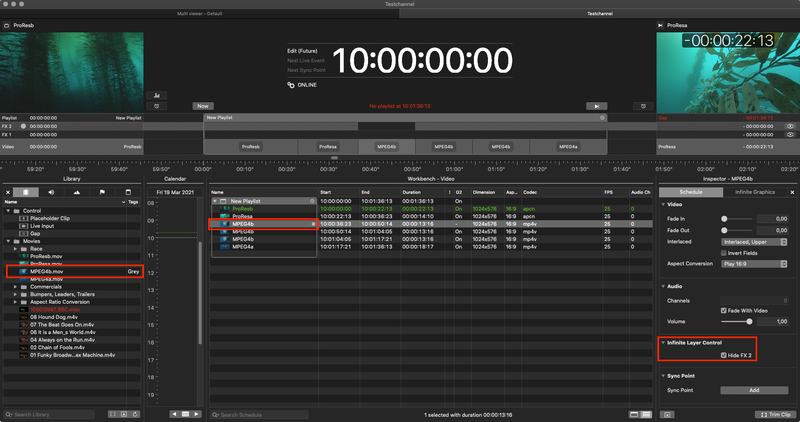Viewport: 800px width, 422px height.
Task: Click the ProResb preview header icon
Action: 7,25
